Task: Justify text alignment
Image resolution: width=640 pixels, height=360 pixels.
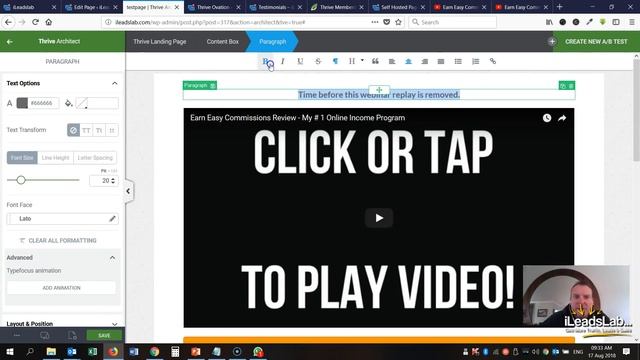Action: [441, 61]
